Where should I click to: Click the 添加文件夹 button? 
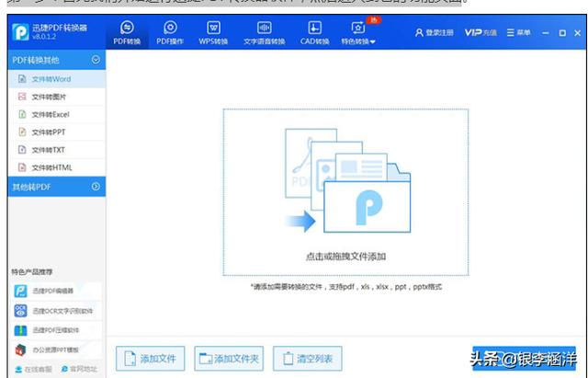229,359
